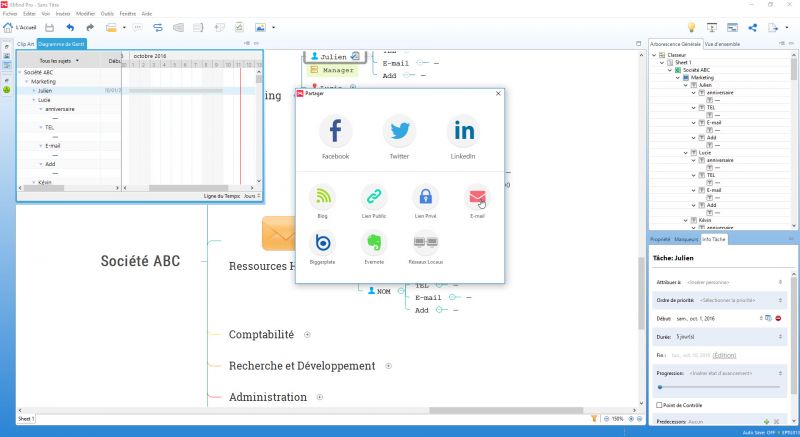Send the map by E-mail
Screen dimensions: 800x437
477,197
